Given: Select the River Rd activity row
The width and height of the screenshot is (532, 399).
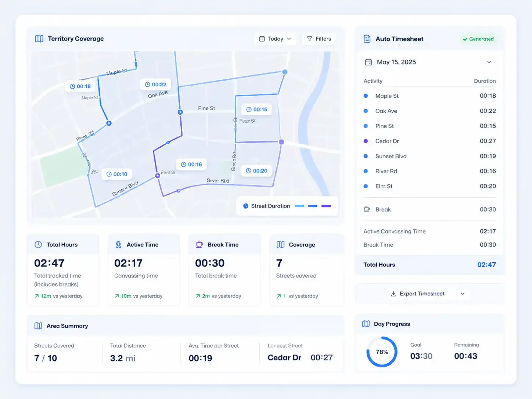Looking at the screenshot, I should click(x=429, y=171).
